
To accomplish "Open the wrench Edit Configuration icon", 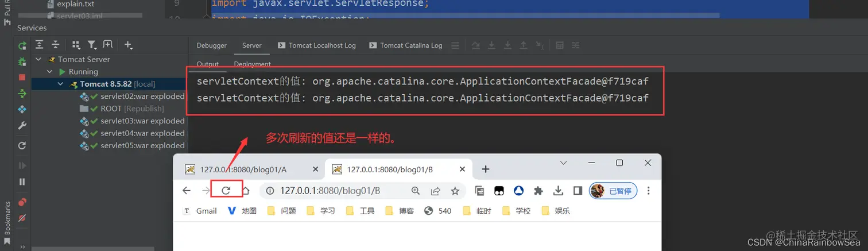I will 22,125.
